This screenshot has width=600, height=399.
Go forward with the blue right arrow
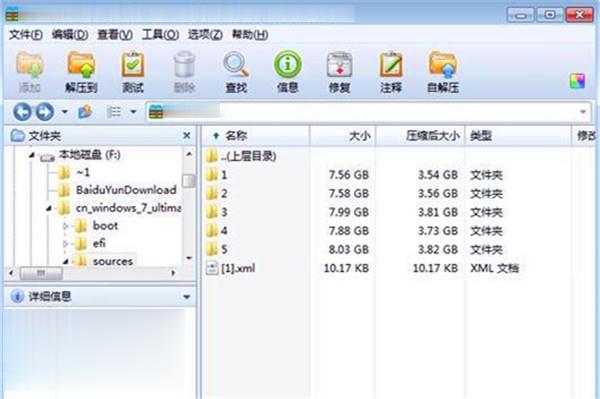[45, 112]
